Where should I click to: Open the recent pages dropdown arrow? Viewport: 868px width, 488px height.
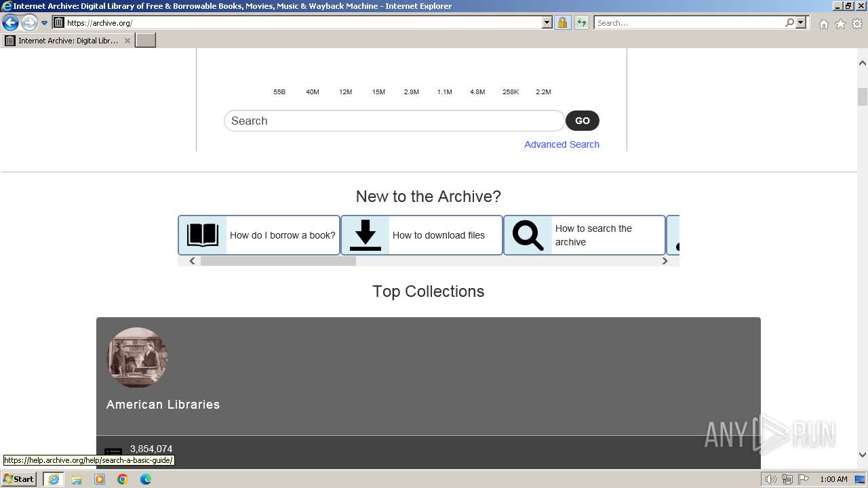click(45, 23)
